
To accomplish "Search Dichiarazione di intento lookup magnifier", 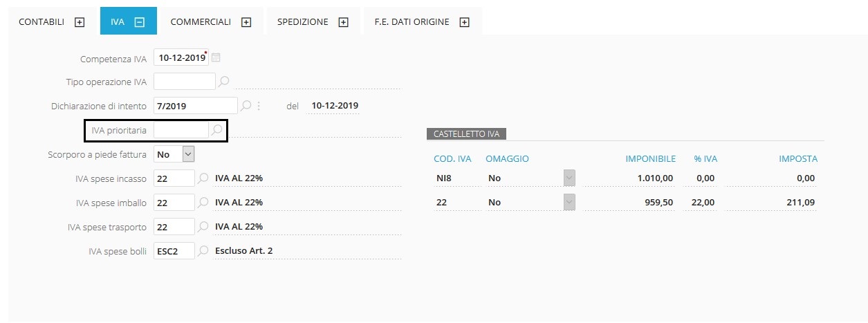I will point(246,106).
